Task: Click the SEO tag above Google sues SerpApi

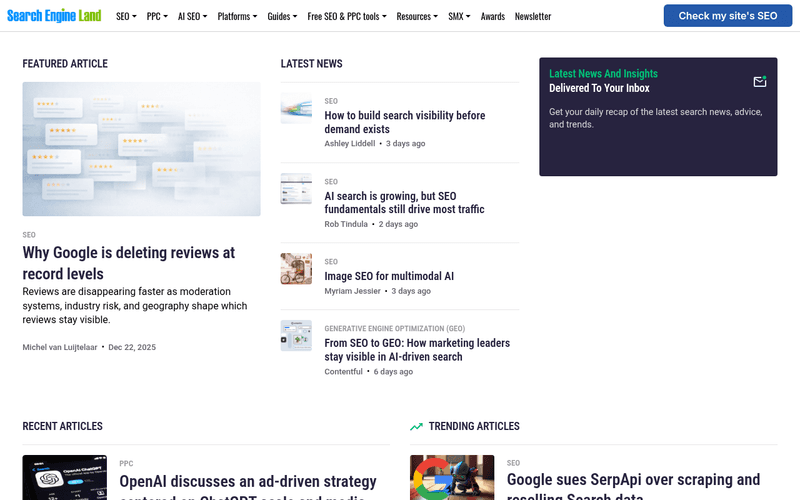Action: click(x=513, y=463)
